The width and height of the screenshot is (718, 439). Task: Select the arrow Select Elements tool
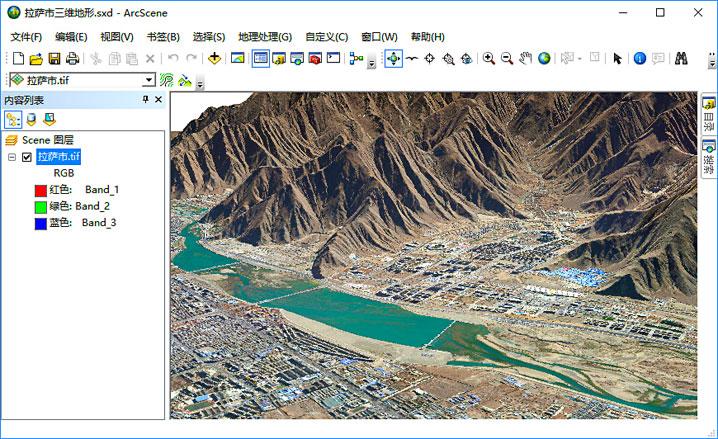click(x=617, y=59)
